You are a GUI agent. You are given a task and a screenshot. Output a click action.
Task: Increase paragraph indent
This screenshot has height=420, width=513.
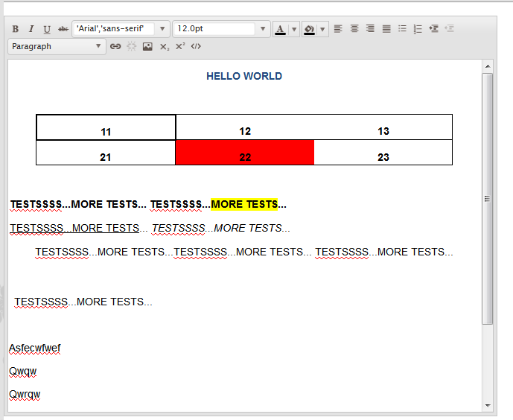click(x=434, y=29)
